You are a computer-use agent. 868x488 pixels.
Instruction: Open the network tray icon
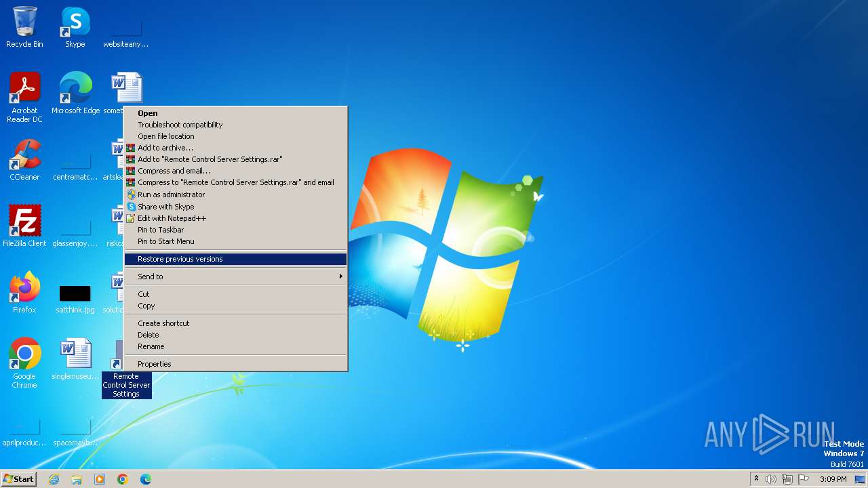tap(787, 479)
